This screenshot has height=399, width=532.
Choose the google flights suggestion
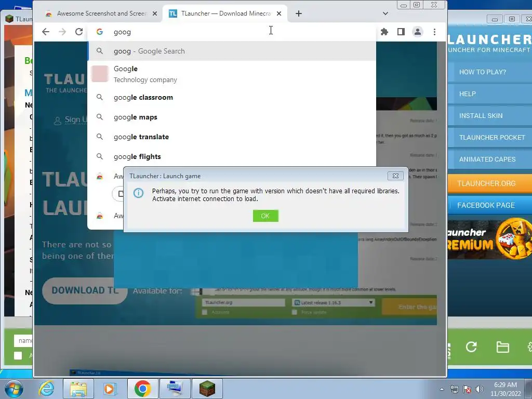(232, 156)
